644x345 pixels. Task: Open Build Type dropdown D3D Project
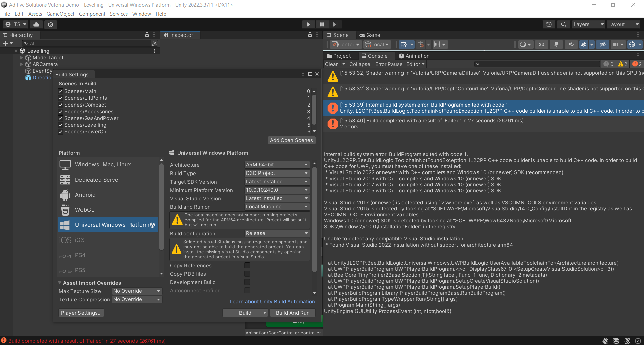277,173
